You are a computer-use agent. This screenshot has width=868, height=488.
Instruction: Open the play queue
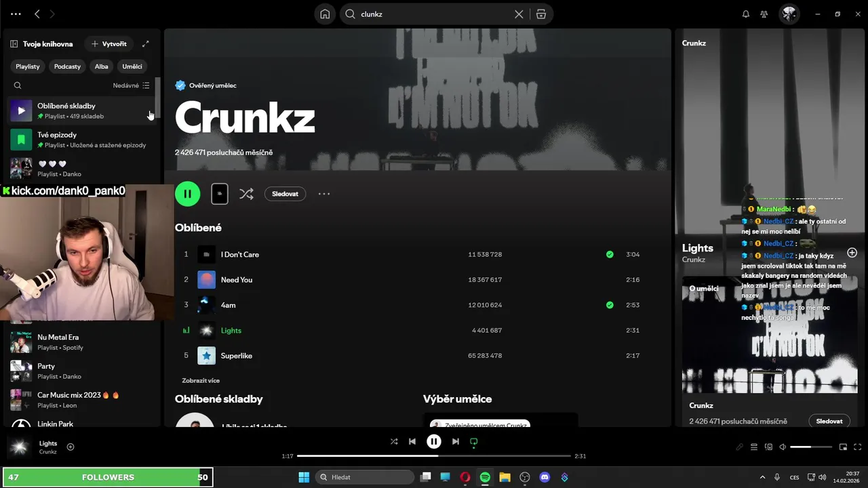(754, 447)
